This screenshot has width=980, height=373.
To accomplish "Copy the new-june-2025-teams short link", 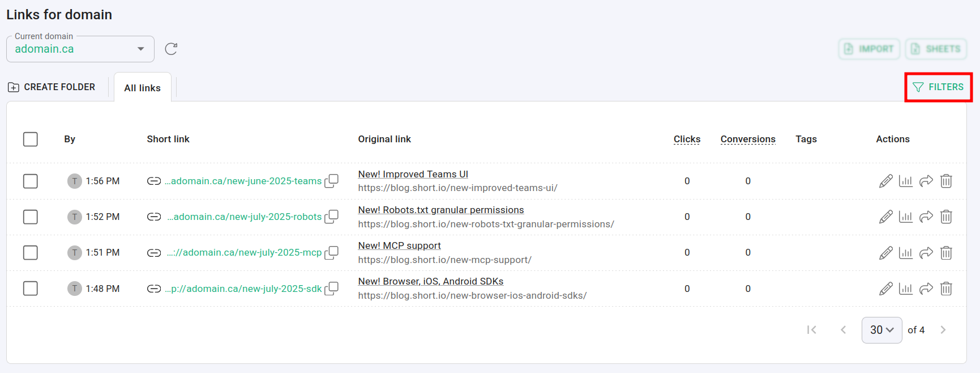I will click(332, 181).
